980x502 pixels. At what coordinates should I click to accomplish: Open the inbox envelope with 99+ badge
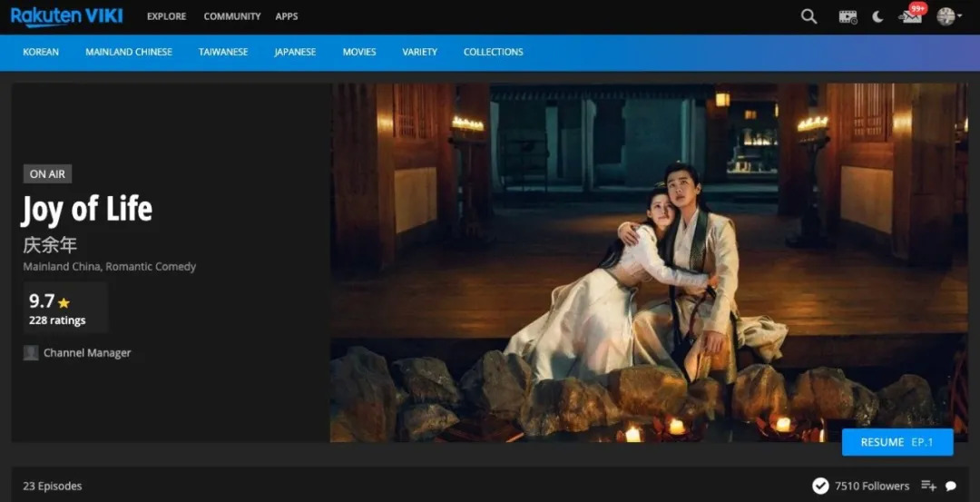(911, 16)
